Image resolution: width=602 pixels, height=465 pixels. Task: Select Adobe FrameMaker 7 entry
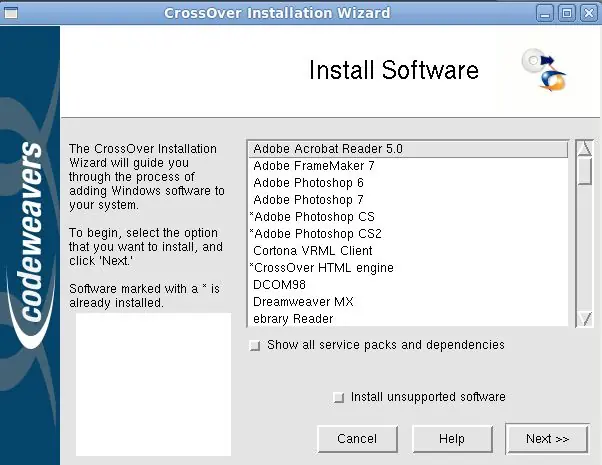point(408,166)
